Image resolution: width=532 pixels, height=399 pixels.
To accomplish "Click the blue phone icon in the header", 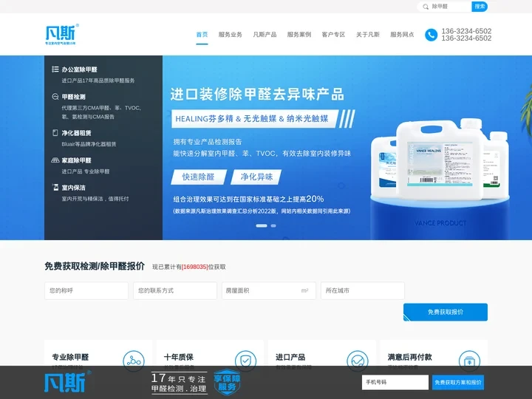I will (x=431, y=35).
